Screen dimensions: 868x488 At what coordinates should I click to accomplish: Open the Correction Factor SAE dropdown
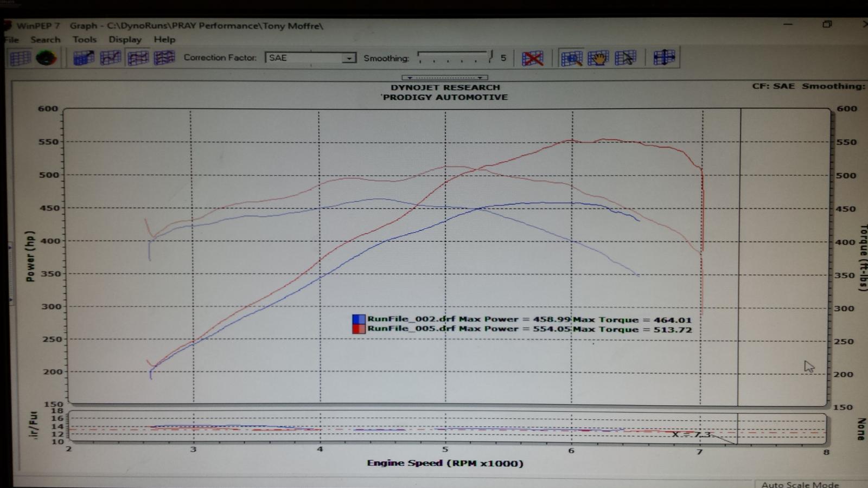(x=310, y=58)
